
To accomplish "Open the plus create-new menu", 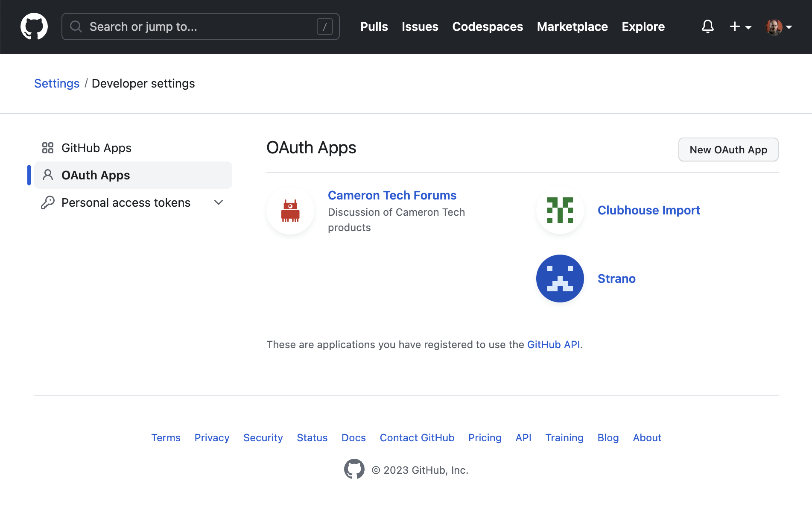I will coord(740,26).
